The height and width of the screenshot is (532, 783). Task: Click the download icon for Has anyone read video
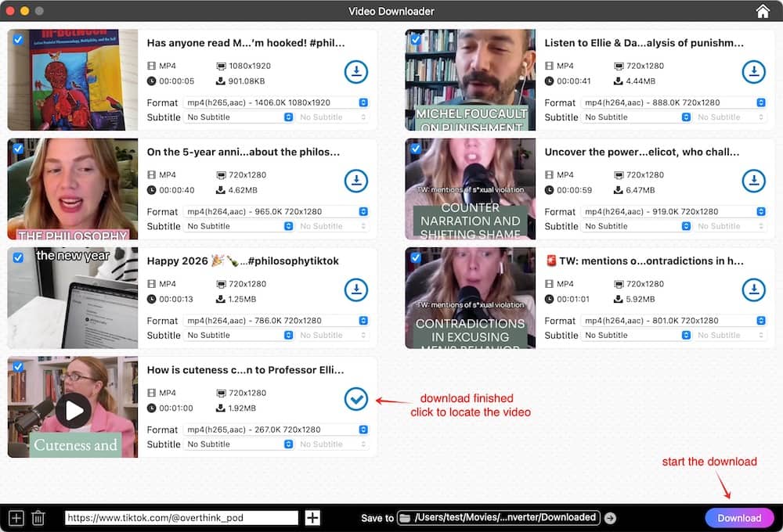coord(356,72)
